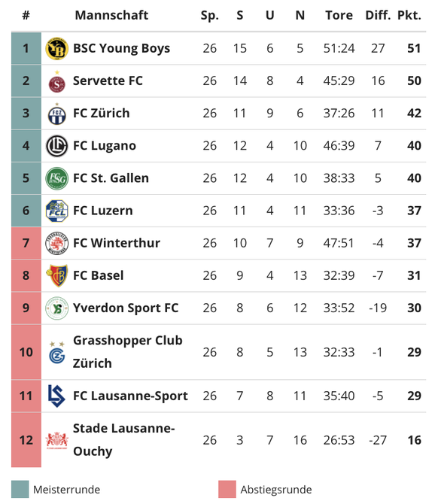The height and width of the screenshot is (504, 438).
Task: Click the teal Meisterrunde legend swatch
Action: pos(20,489)
